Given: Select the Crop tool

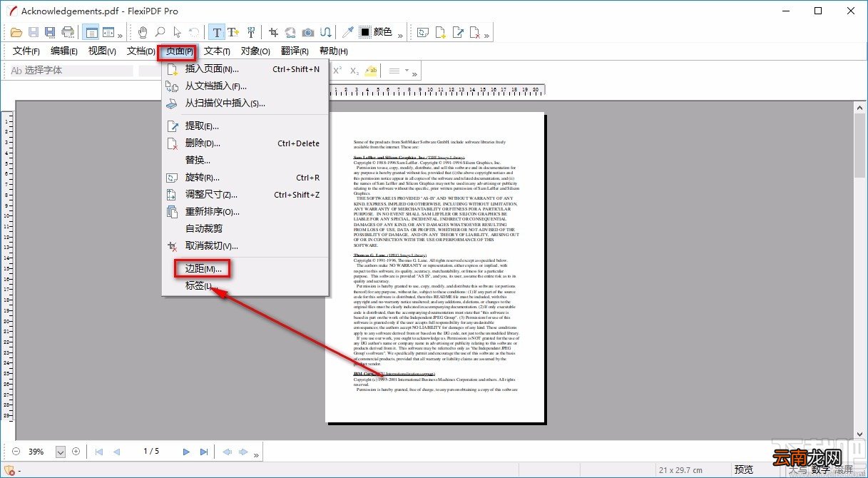Looking at the screenshot, I should 274,32.
